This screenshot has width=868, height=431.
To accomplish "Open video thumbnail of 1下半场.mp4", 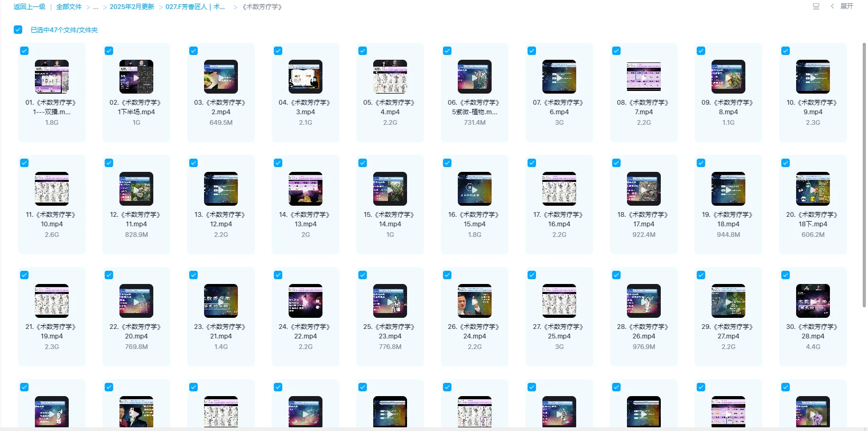I will [136, 77].
